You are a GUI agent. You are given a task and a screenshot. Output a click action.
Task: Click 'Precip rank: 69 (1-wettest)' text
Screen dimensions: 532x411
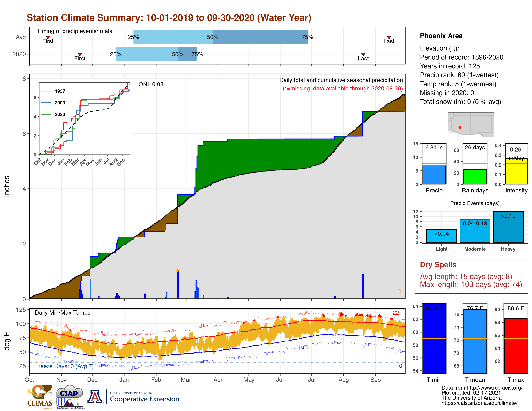(459, 75)
